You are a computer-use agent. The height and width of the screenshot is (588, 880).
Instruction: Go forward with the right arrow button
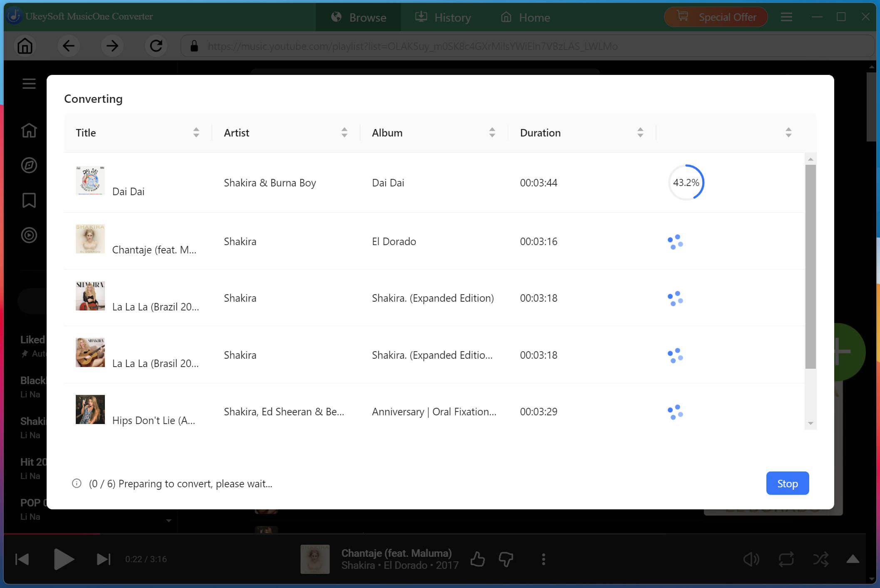(112, 46)
